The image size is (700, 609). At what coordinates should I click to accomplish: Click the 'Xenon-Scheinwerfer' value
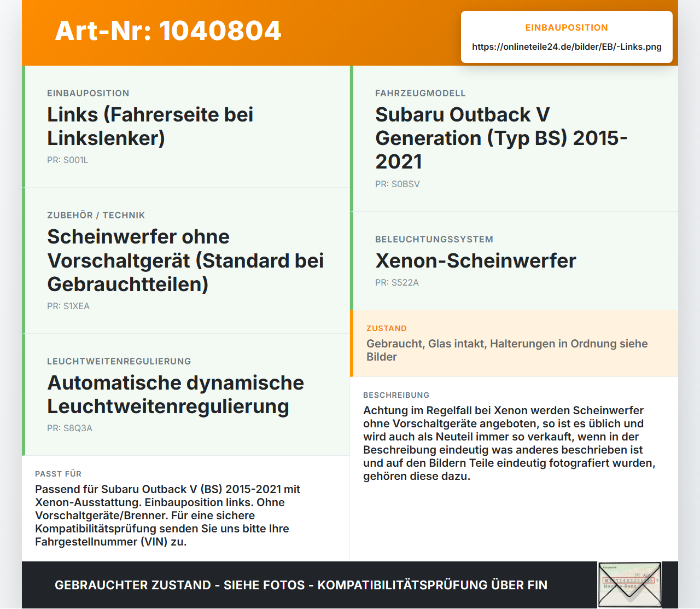coord(476,261)
